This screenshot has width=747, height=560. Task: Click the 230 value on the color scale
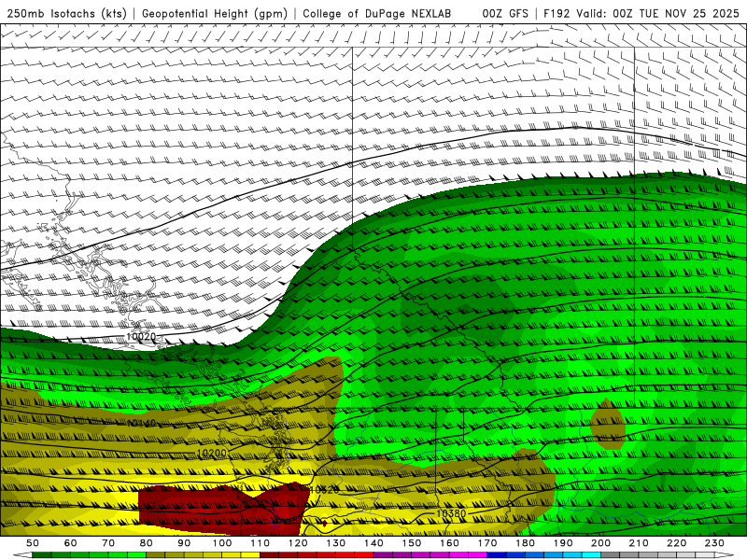714,543
